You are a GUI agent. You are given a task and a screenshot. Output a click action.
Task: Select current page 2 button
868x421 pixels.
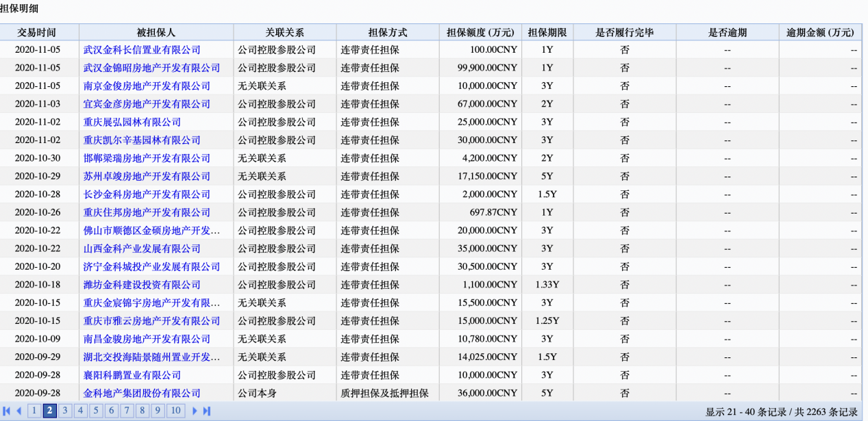coord(49,411)
